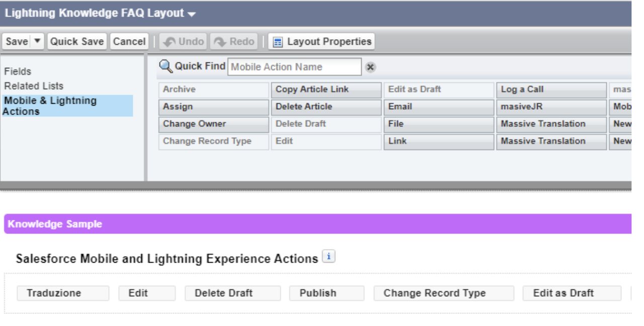Select the Copy Article Link action
Image resolution: width=644 pixels, height=326 pixels.
pyautogui.click(x=327, y=90)
